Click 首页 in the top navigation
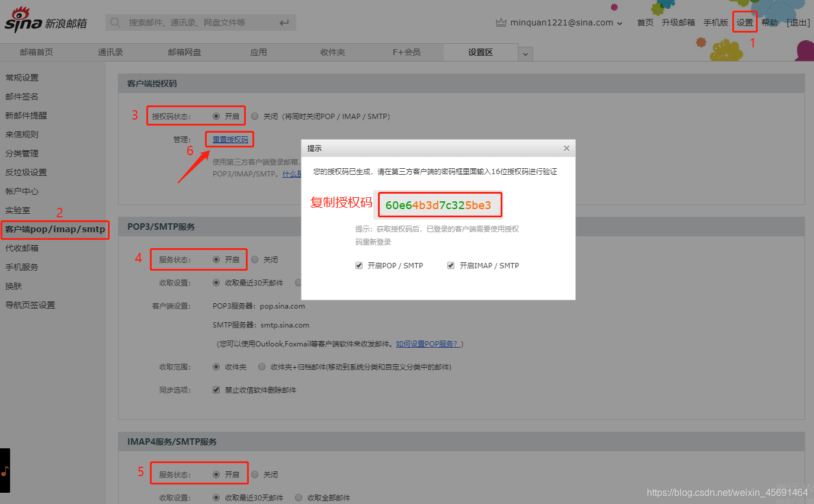Image resolution: width=814 pixels, height=504 pixels. point(645,23)
